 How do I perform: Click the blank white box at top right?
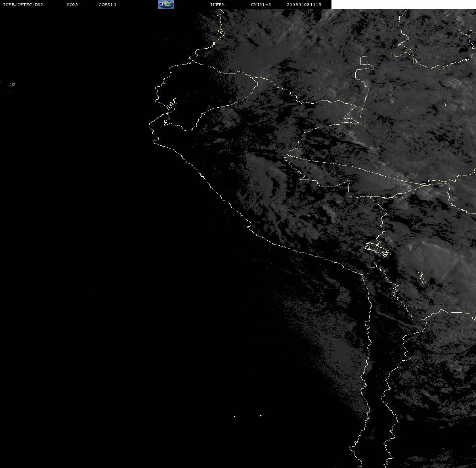point(403,4)
